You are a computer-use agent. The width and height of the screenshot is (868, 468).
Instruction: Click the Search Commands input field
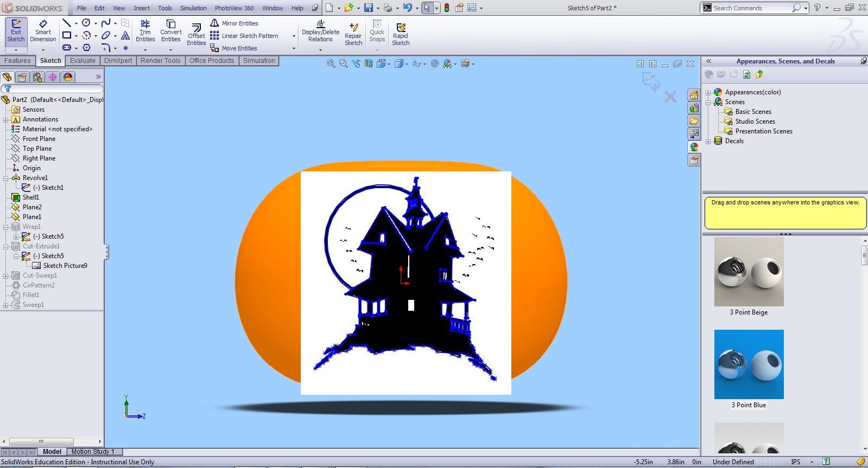[751, 8]
